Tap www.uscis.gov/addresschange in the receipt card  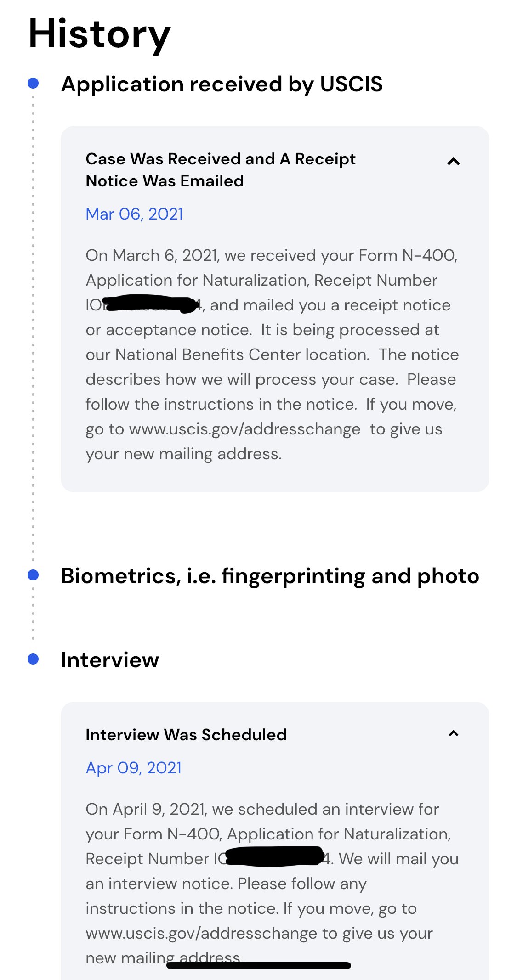[x=245, y=429]
